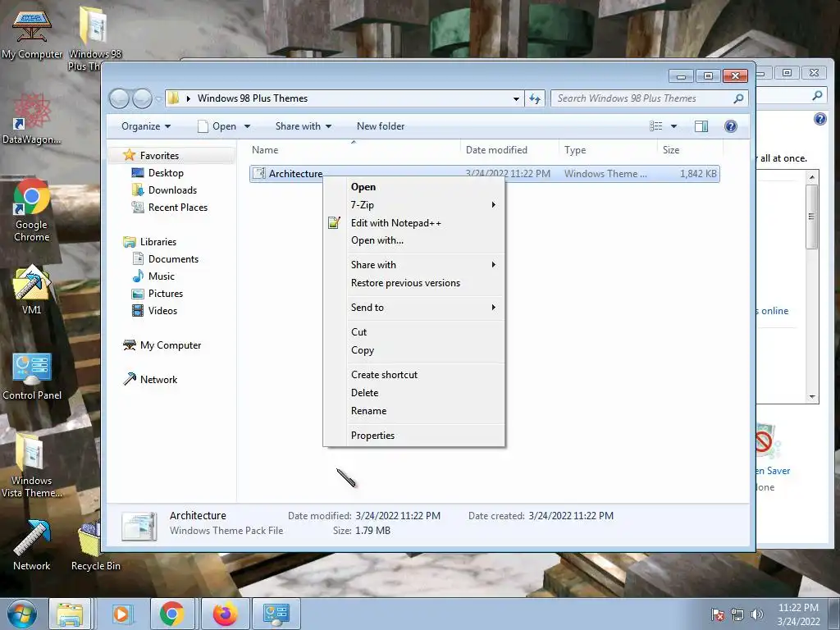The image size is (840, 630).
Task: Click the network tray icon
Action: (x=737, y=614)
